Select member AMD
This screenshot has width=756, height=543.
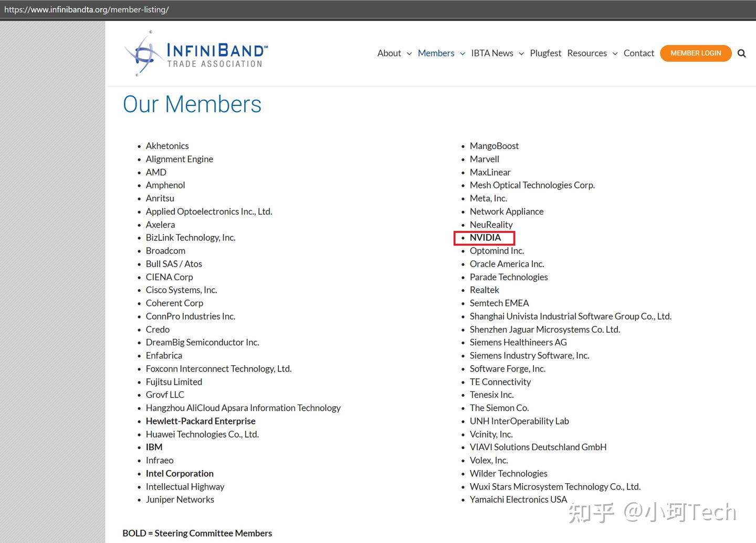(x=156, y=172)
